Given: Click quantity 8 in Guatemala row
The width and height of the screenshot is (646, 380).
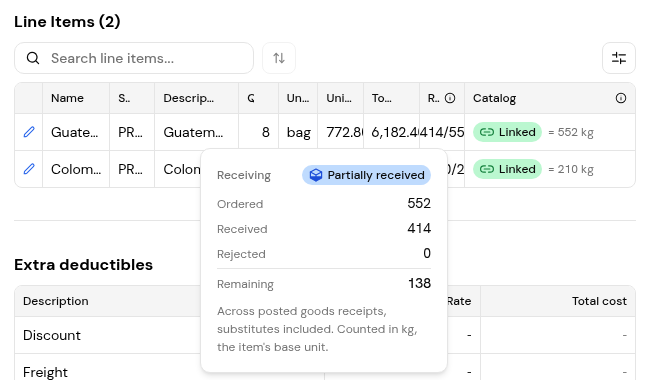Looking at the screenshot, I should [x=258, y=132].
